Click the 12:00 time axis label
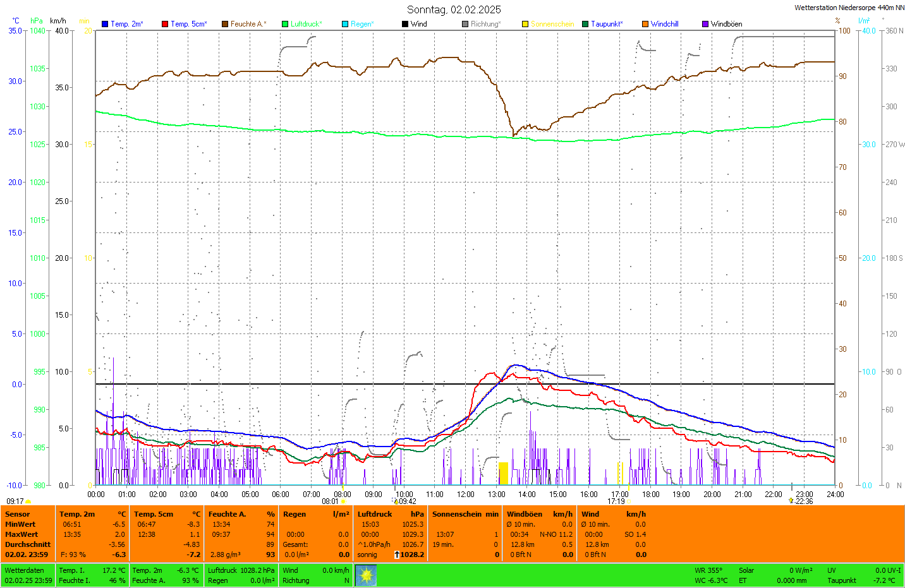 466,495
